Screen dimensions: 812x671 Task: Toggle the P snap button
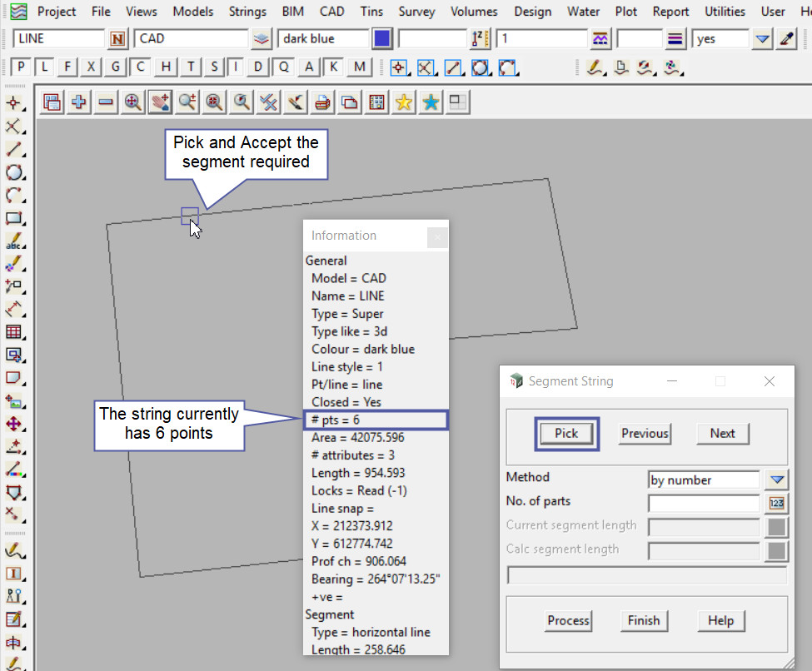point(22,67)
